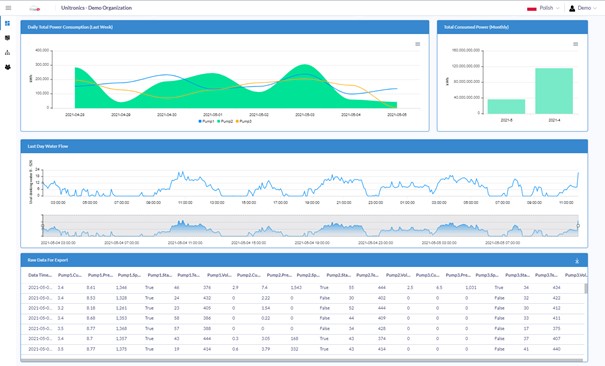The height and width of the screenshot is (366, 605).
Task: Select the 0.22 cell in fourth row
Action: [x=265, y=318]
